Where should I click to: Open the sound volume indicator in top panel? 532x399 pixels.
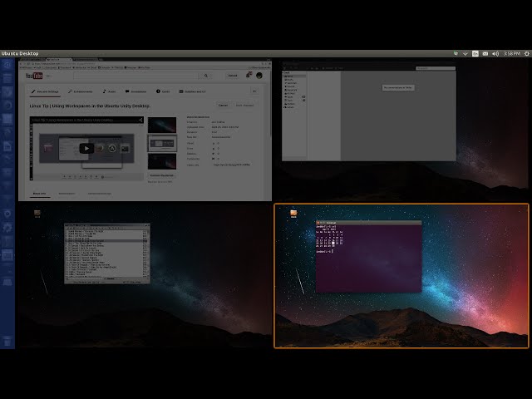point(495,53)
